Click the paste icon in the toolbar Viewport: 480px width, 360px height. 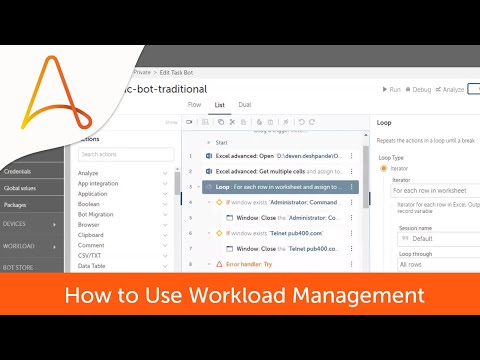244,122
